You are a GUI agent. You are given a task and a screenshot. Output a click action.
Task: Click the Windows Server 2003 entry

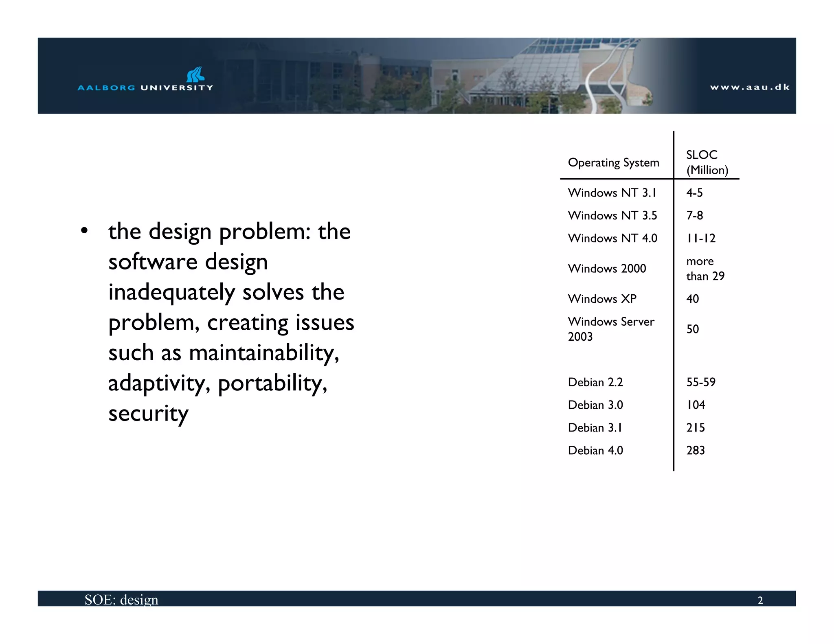tap(610, 329)
